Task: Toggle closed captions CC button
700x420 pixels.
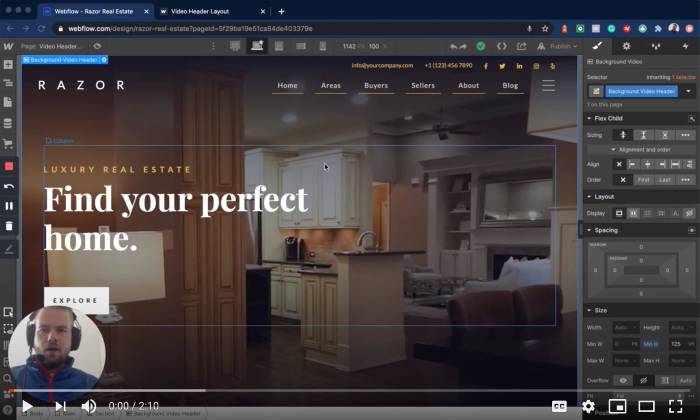Action: 559,406
